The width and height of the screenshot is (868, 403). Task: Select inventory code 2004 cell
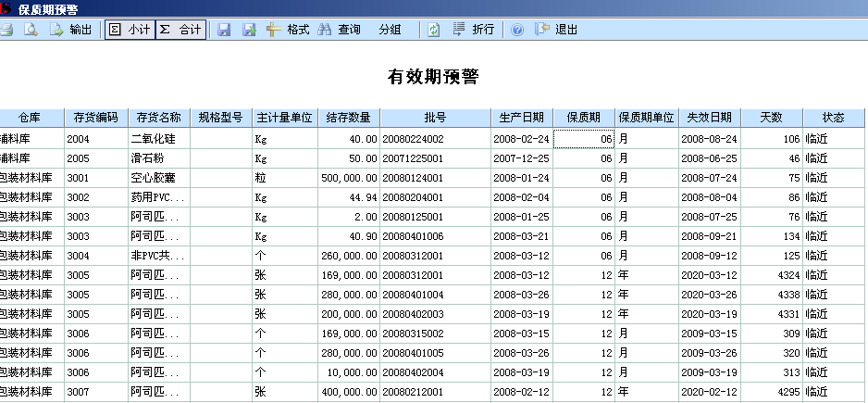(x=96, y=139)
